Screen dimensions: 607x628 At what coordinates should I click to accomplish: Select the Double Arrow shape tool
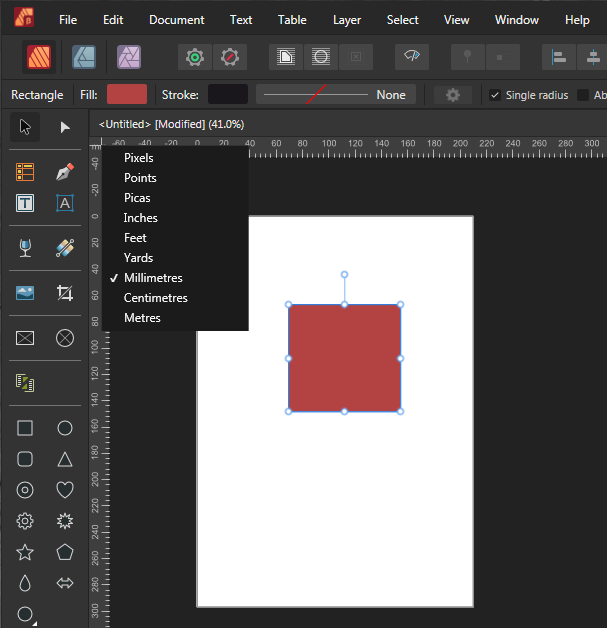coord(64,583)
